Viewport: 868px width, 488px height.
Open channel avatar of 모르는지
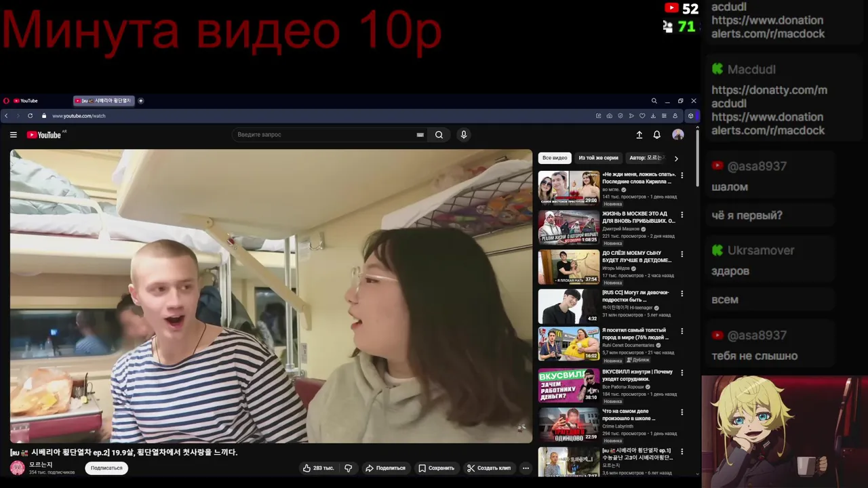pyautogui.click(x=17, y=468)
